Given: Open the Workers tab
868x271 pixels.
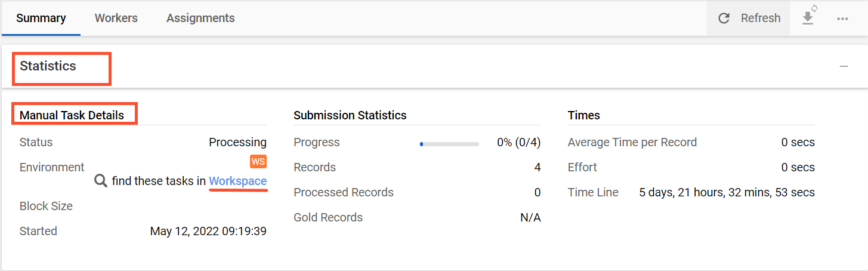Looking at the screenshot, I should tap(116, 18).
